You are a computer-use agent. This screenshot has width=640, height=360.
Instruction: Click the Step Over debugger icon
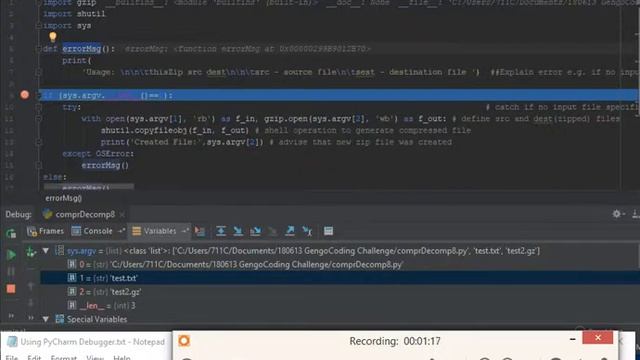(221, 231)
